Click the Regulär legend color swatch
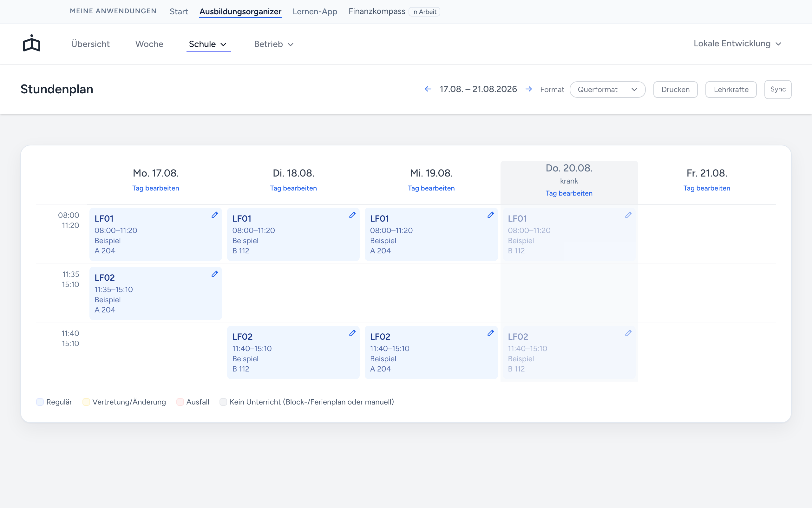Screen dimensions: 812x508 coord(40,402)
